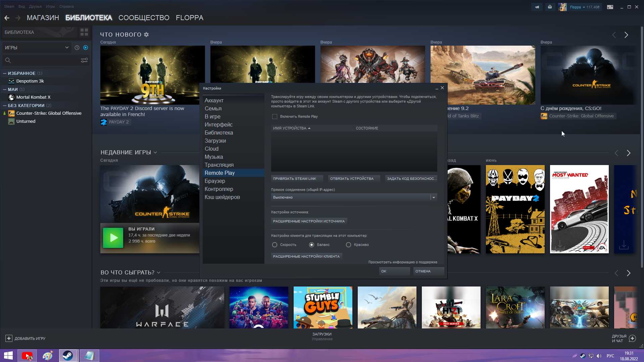Go back with the navigation arrow
The width and height of the screenshot is (644, 362).
click(7, 18)
